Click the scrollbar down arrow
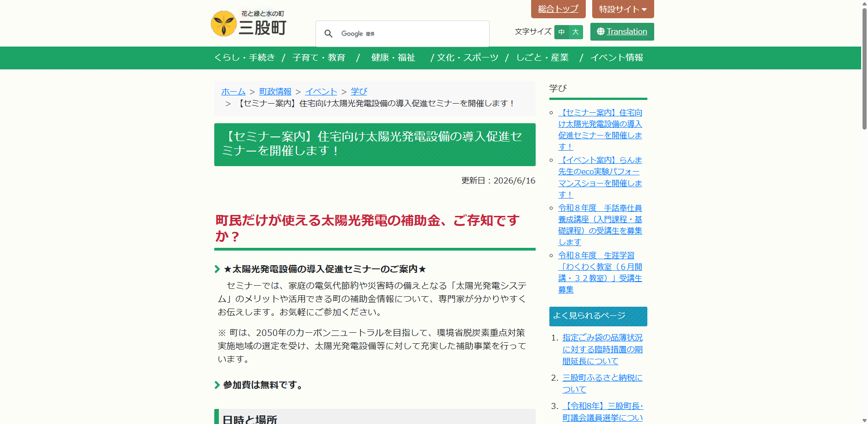868x424 pixels. click(864, 420)
